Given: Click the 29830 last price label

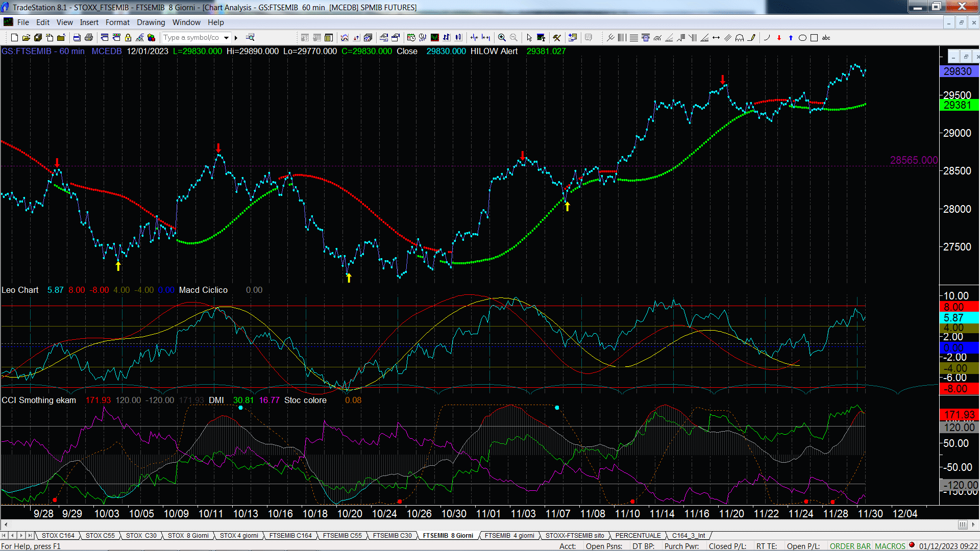Looking at the screenshot, I should (x=959, y=71).
